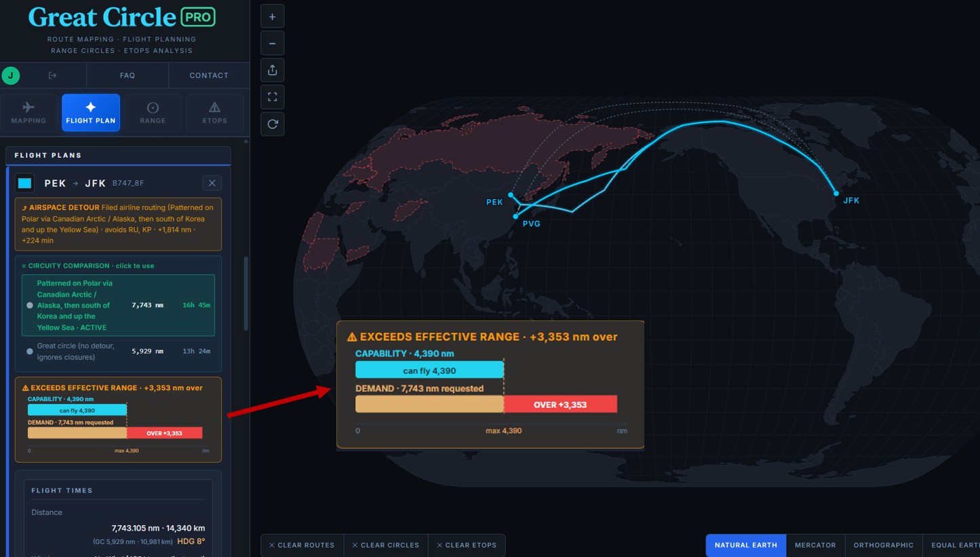
Task: Switch to Equal Earth projection
Action: pyautogui.click(x=952, y=545)
